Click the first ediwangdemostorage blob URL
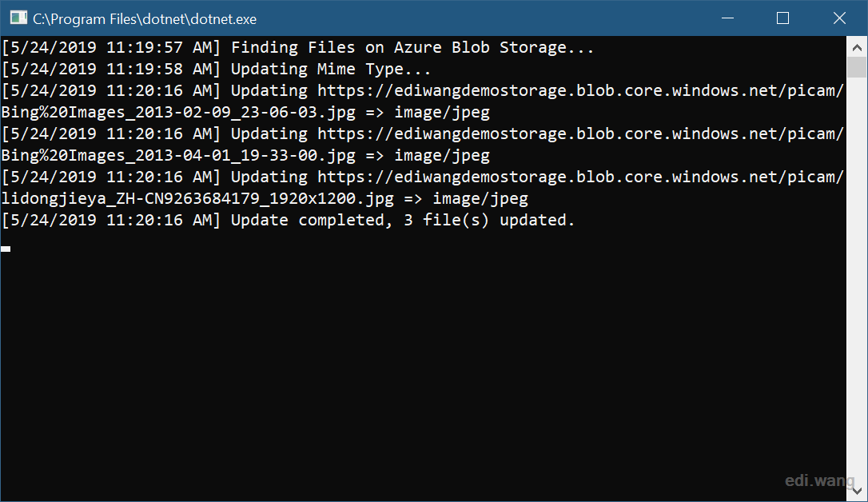 [x=581, y=91]
